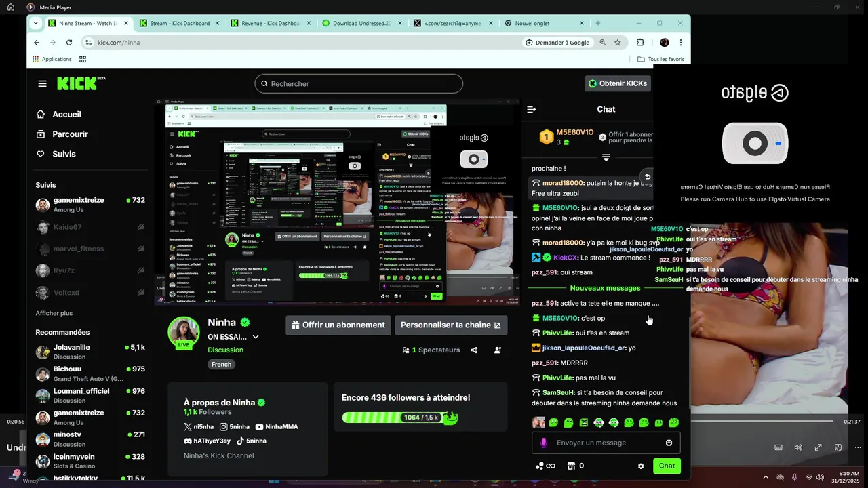The height and width of the screenshot is (488, 868).
Task: Open Media Player more options ellipsis
Action: [x=858, y=447]
